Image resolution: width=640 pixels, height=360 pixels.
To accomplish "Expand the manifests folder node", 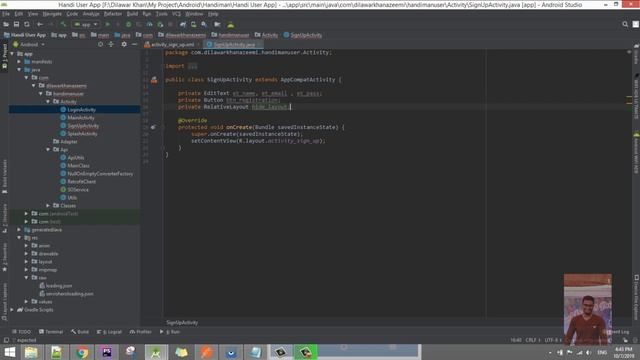I will click(x=19, y=62).
